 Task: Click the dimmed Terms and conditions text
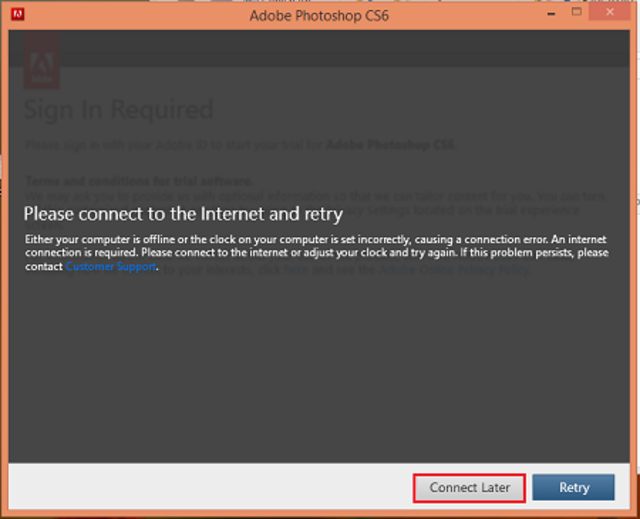click(138, 181)
